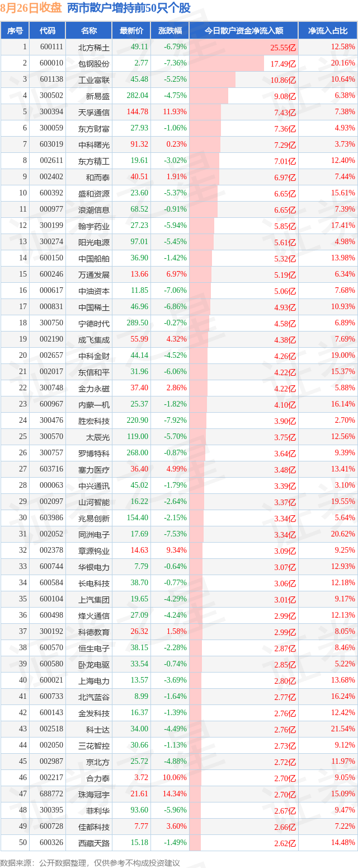Screen dimensions: 358x868
Task: Click 和而泰 change value 1.91%
Action: coord(176,177)
